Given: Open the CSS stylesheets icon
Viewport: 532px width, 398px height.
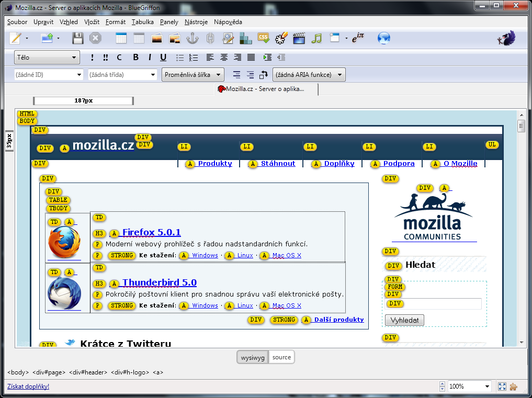Looking at the screenshot, I should [263, 37].
